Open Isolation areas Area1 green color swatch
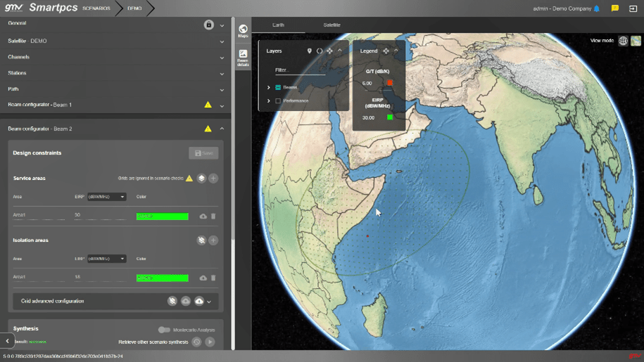 (163, 278)
